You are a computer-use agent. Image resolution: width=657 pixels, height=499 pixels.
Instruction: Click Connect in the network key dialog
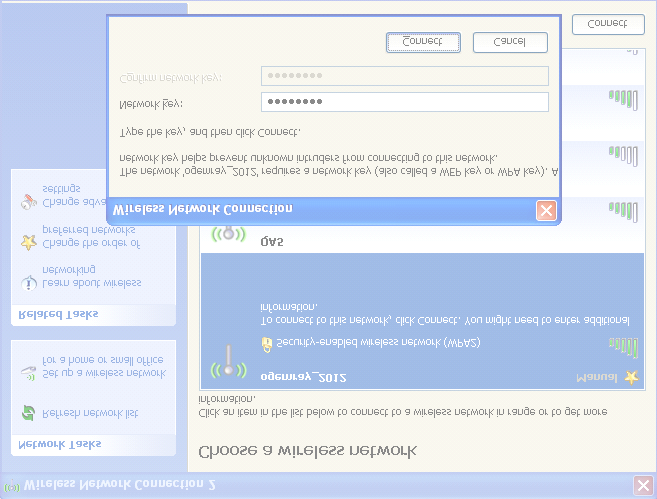(423, 42)
